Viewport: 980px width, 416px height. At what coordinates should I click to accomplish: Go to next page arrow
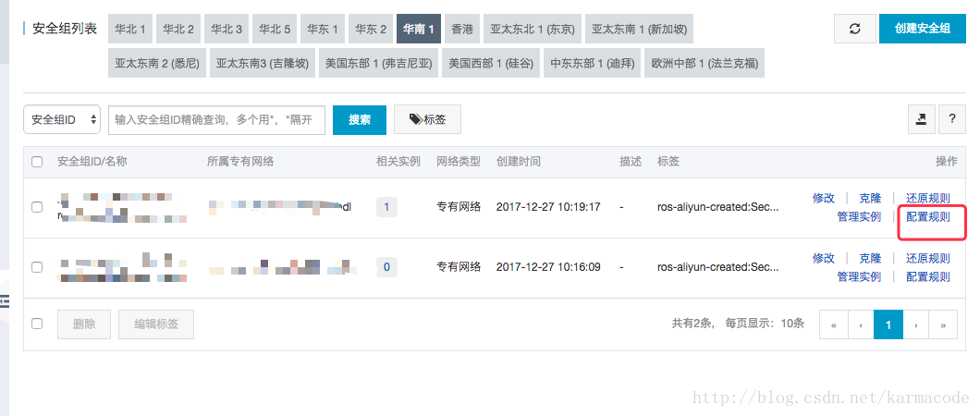click(915, 324)
